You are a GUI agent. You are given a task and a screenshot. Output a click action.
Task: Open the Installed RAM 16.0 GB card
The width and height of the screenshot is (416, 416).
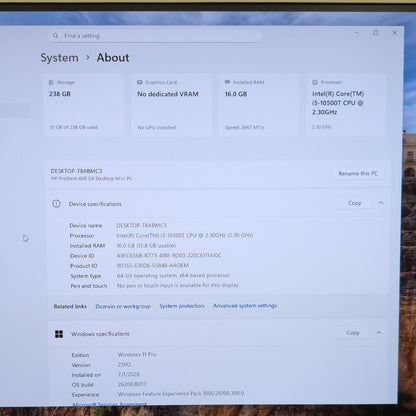259,105
